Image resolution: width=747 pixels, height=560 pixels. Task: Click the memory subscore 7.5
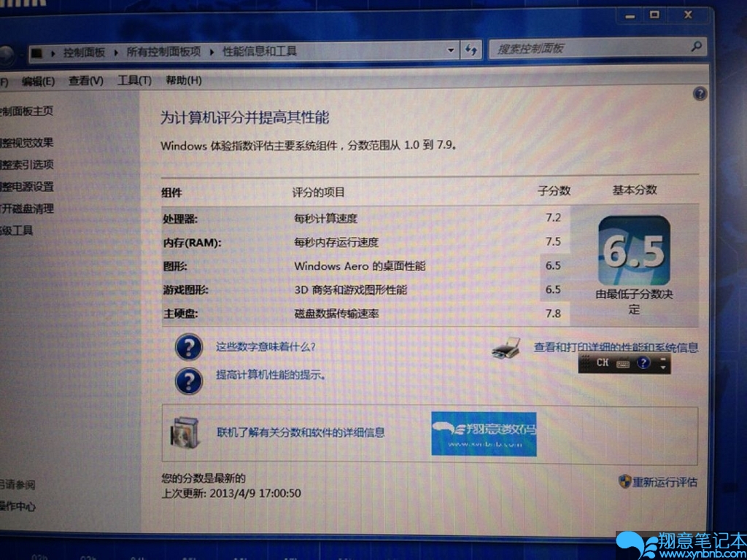553,241
